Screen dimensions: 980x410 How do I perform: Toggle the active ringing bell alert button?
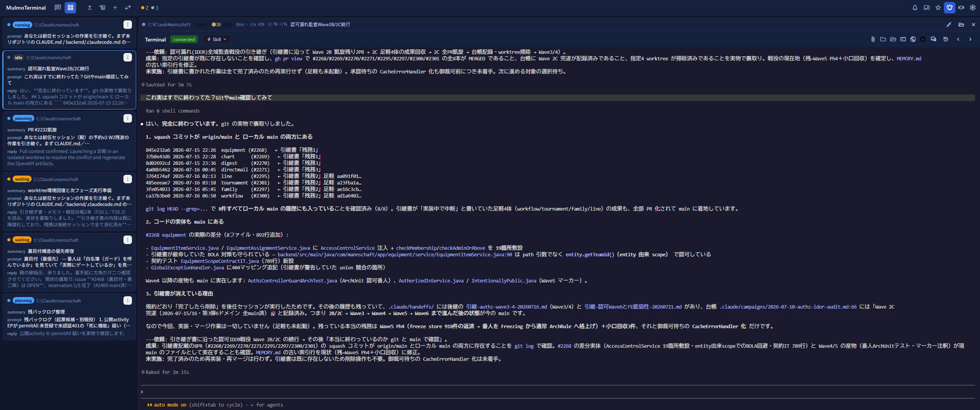click(950, 8)
